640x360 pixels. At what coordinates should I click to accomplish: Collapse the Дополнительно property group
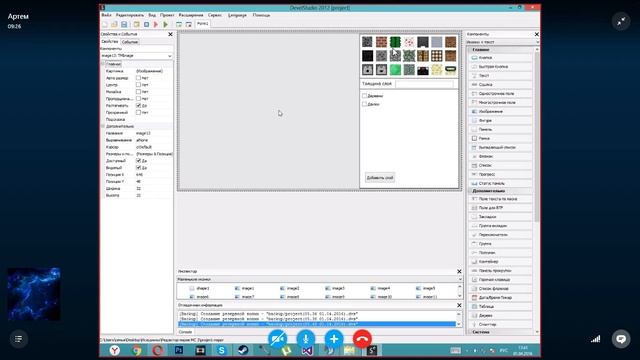coord(103,126)
